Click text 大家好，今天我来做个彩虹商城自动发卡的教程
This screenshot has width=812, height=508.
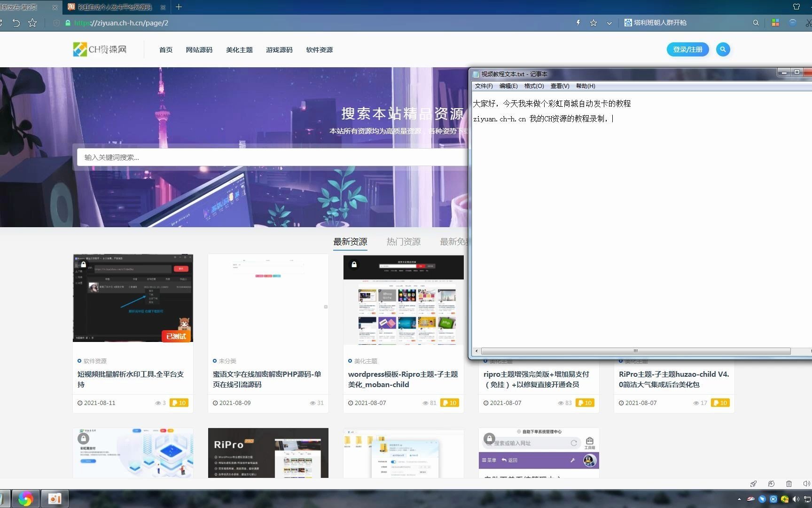pyautogui.click(x=552, y=103)
